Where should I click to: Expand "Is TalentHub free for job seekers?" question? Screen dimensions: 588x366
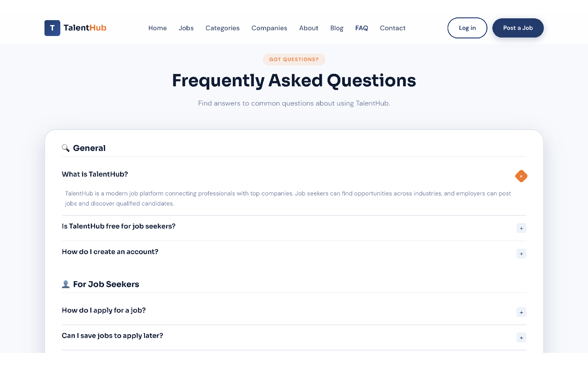[x=119, y=226]
